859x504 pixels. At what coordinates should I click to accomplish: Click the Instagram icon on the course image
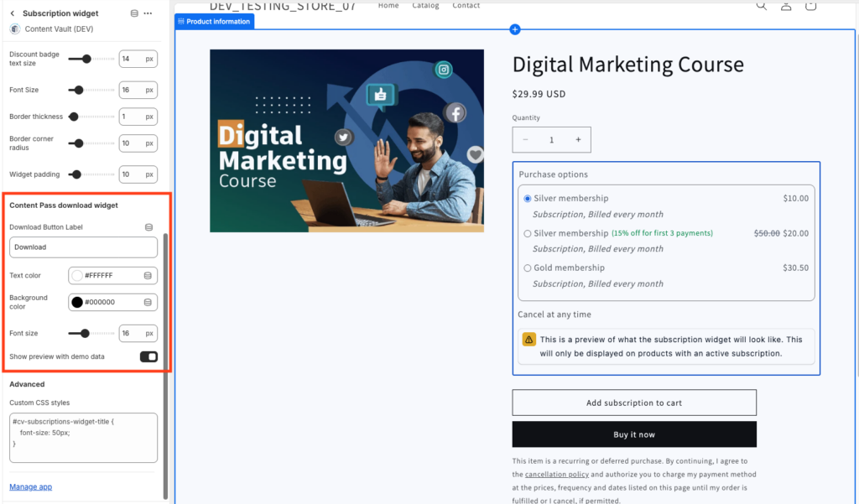pos(444,70)
